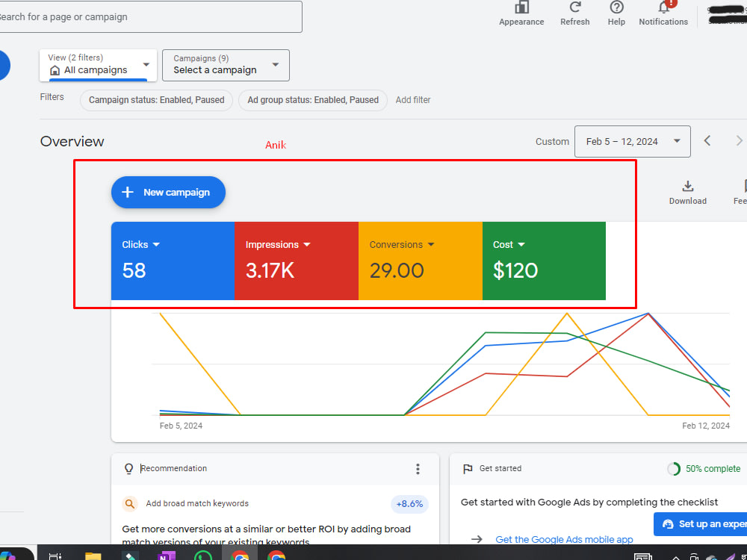Open the Notifications bell icon
This screenshot has width=747, height=560.
pos(663,7)
